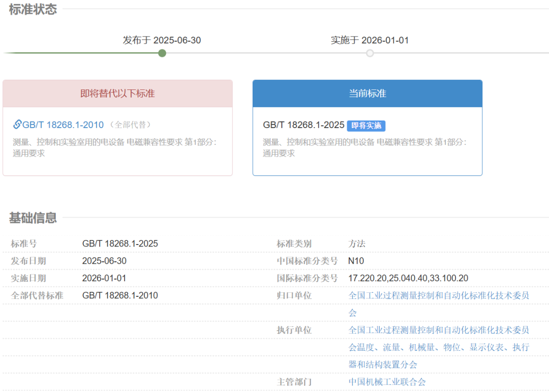Click the 标准类别 value 方法
The image size is (549, 392).
(x=357, y=244)
